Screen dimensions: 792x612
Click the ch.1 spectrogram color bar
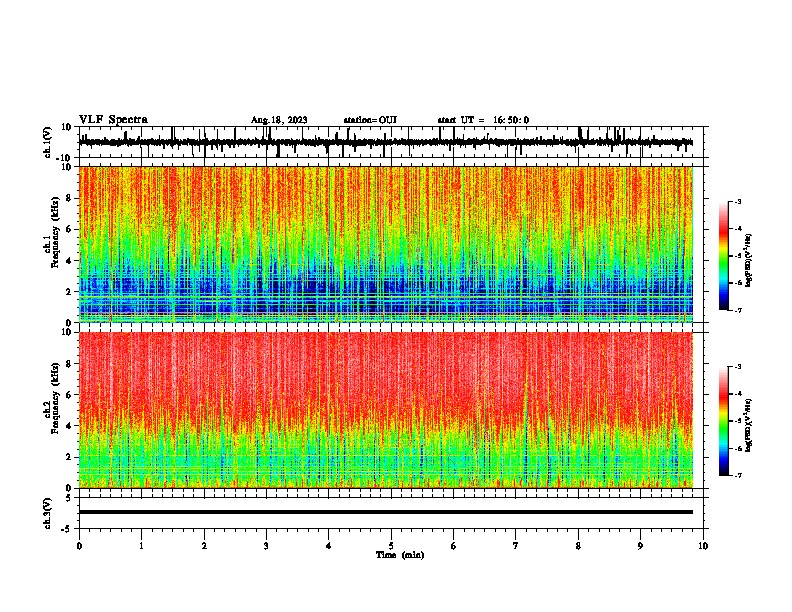click(x=723, y=256)
